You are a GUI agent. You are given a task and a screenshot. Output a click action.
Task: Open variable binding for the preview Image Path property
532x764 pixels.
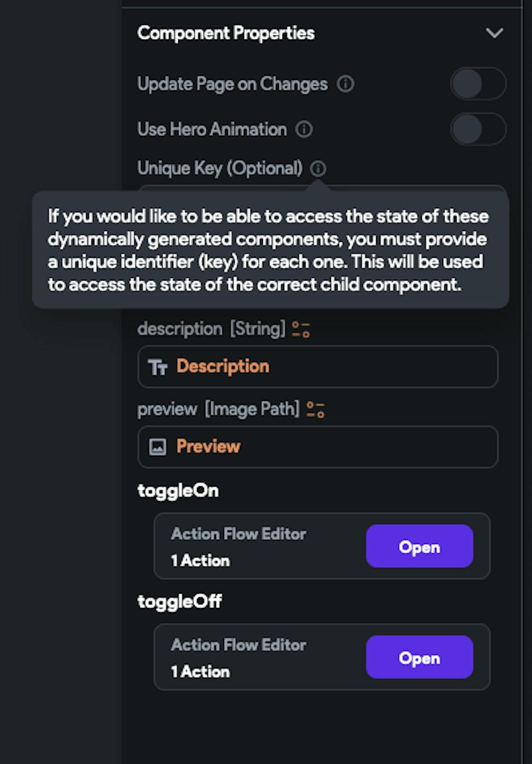pyautogui.click(x=316, y=409)
